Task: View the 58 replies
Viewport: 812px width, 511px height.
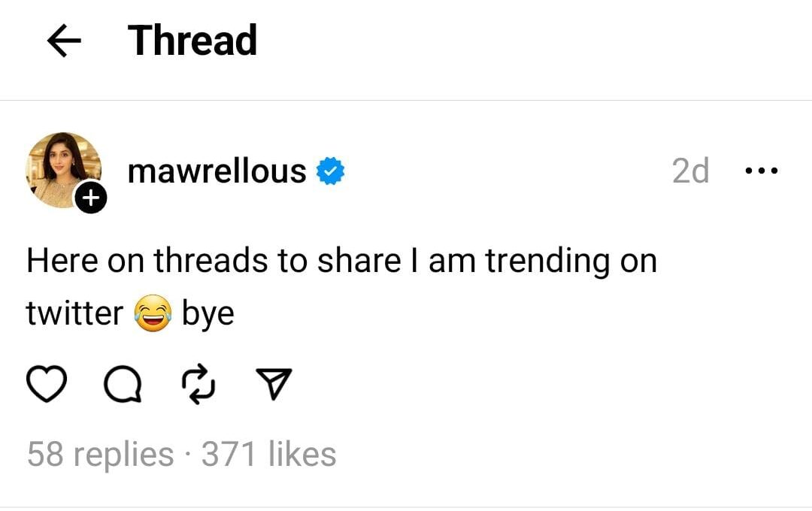Action: (x=100, y=455)
